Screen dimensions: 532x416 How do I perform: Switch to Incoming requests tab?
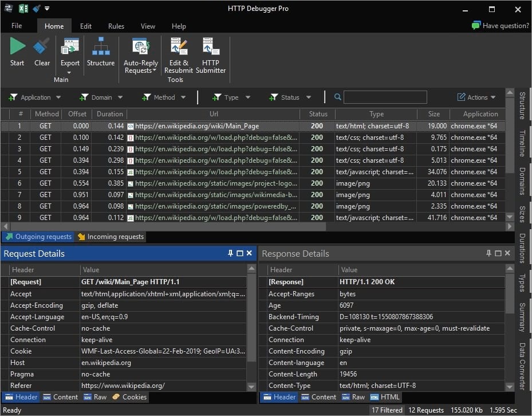[111, 237]
